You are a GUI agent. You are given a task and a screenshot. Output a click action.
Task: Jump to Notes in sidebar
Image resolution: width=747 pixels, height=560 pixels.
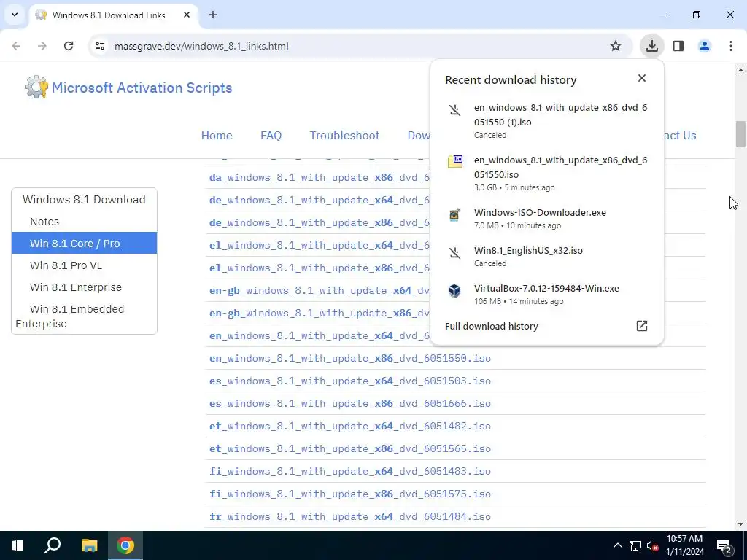pyautogui.click(x=44, y=222)
